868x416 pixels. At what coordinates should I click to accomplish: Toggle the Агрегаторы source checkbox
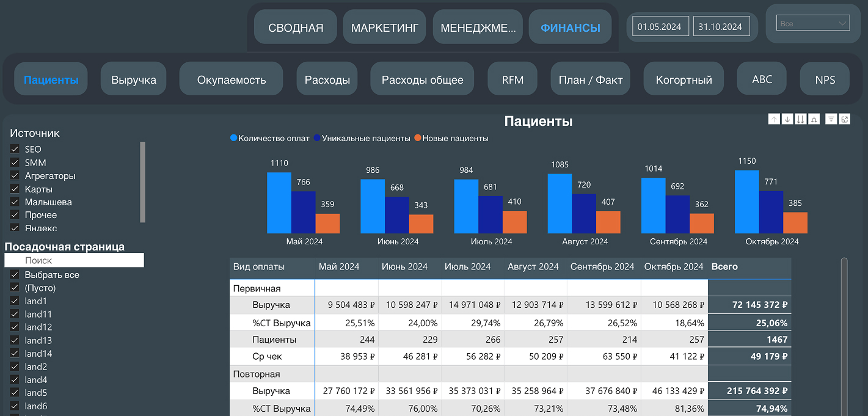tap(15, 176)
